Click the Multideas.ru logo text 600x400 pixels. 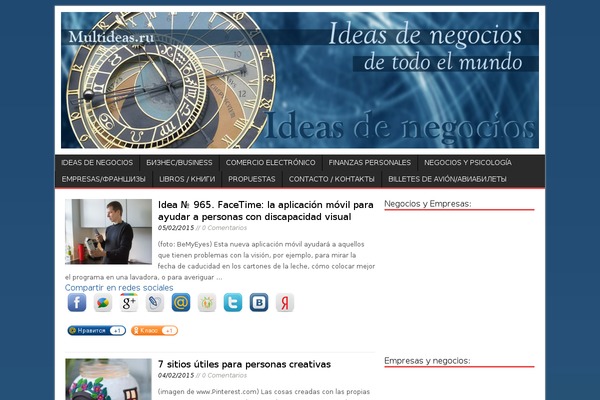111,37
